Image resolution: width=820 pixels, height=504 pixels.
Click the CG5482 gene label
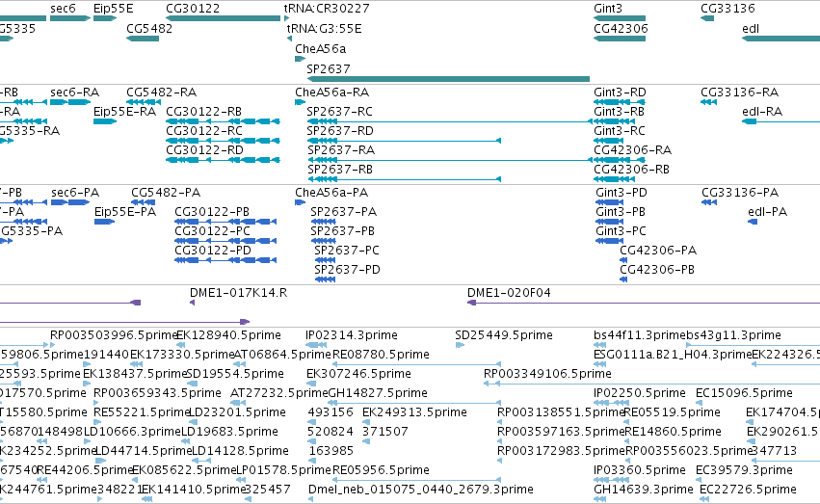tap(149, 28)
